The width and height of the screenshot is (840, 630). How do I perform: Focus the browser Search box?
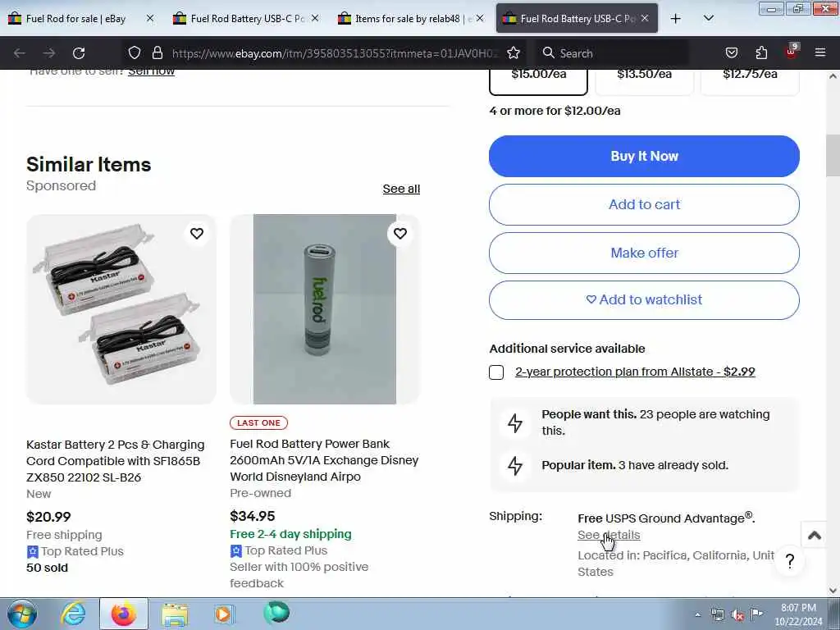coord(614,53)
